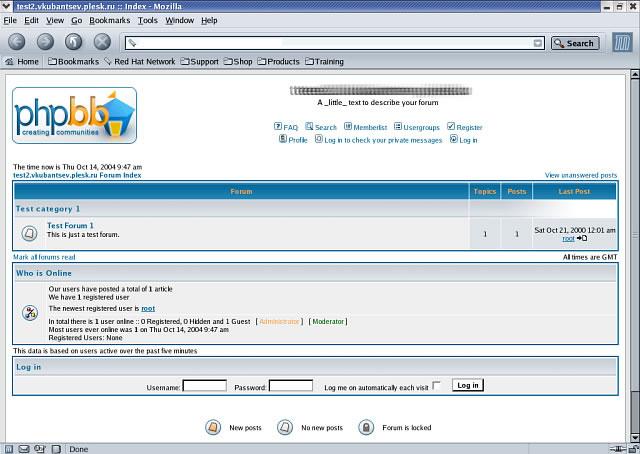Click the Search button beside the URL bar
Viewport: 640px width, 454px height.
coord(575,43)
